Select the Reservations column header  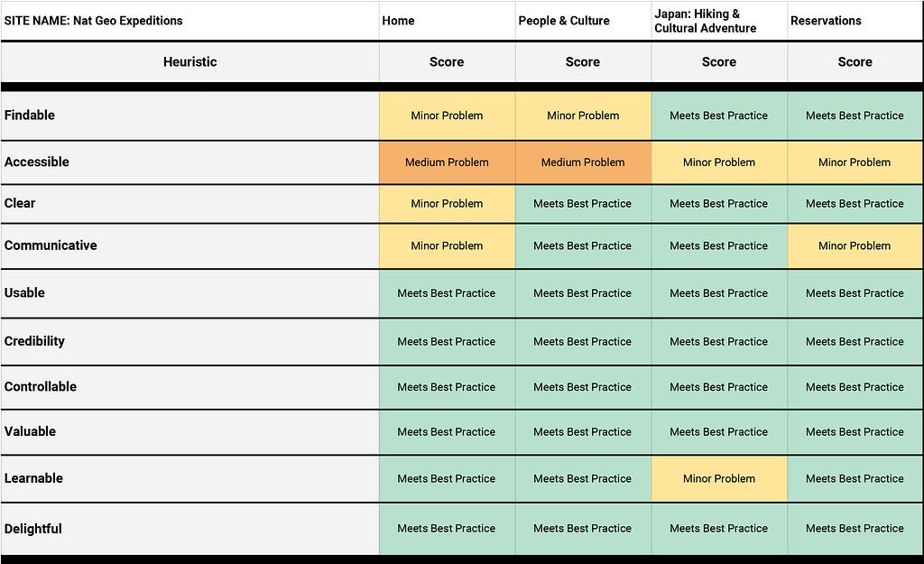[855, 21]
